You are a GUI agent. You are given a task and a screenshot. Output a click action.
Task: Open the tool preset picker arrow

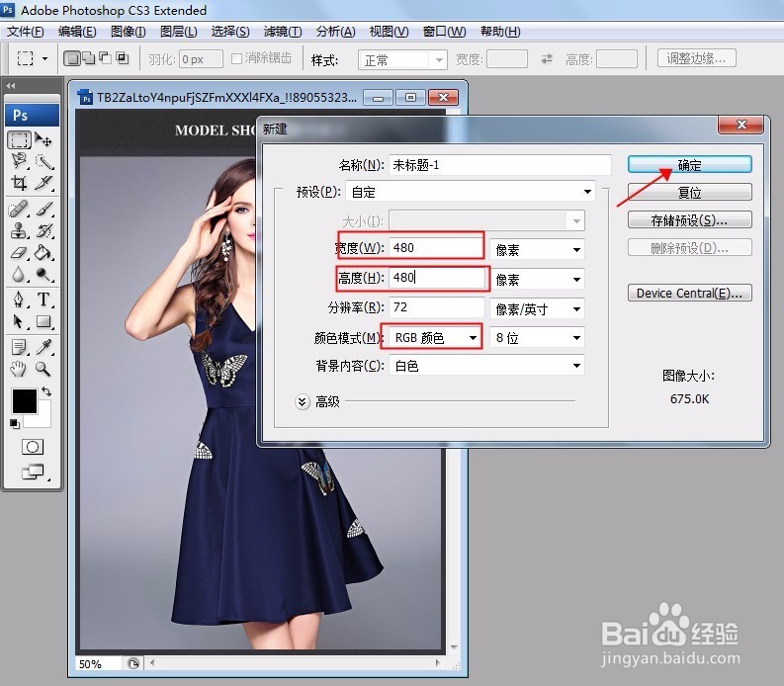(x=45, y=58)
